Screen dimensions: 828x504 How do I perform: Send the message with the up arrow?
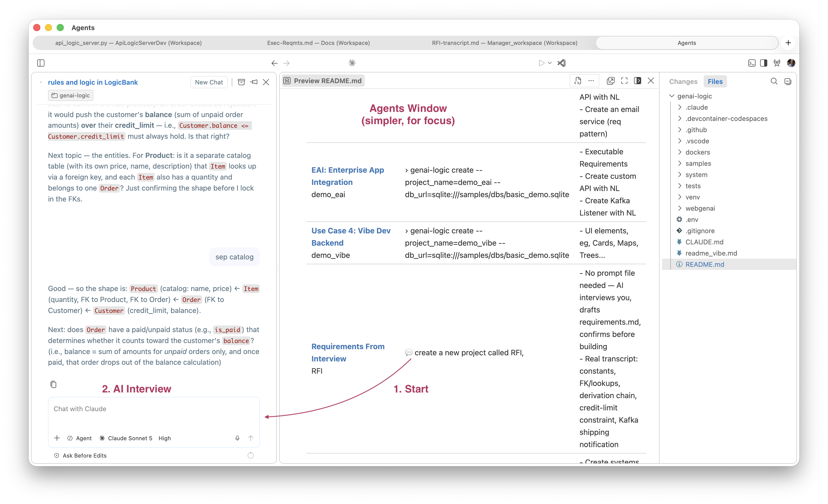(x=251, y=438)
